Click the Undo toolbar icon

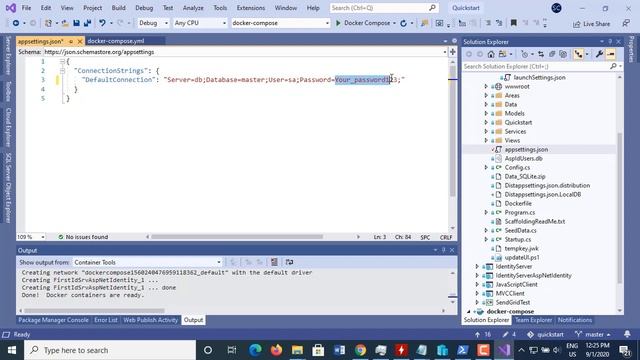click(102, 23)
